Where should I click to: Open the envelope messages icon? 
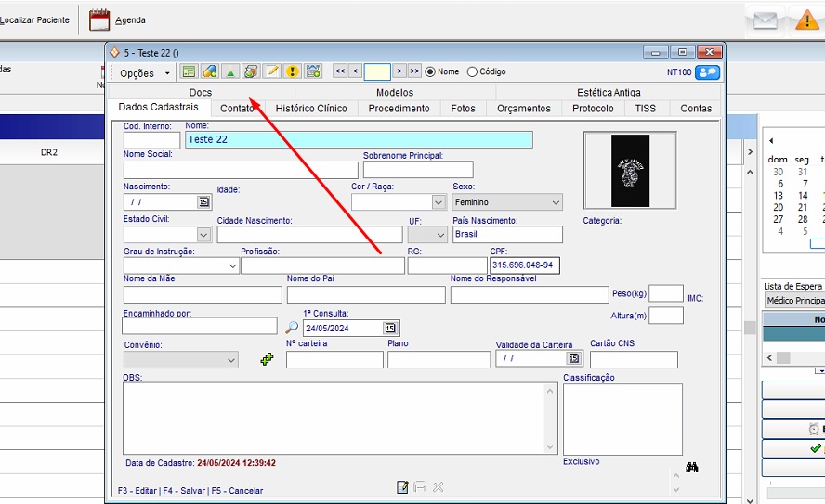[765, 19]
